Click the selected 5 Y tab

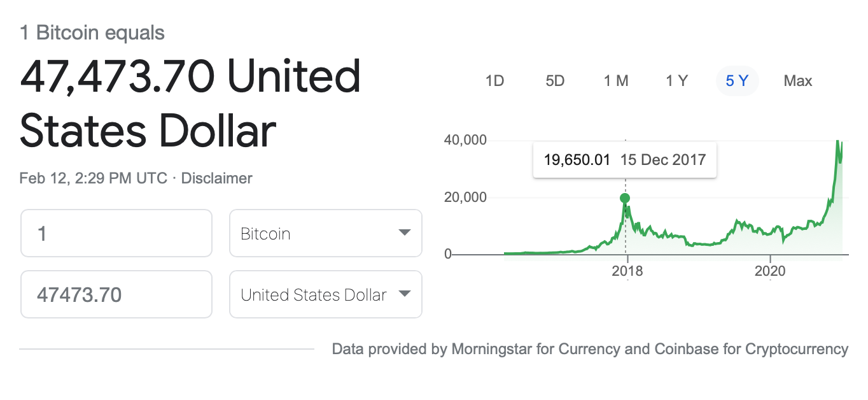point(737,81)
